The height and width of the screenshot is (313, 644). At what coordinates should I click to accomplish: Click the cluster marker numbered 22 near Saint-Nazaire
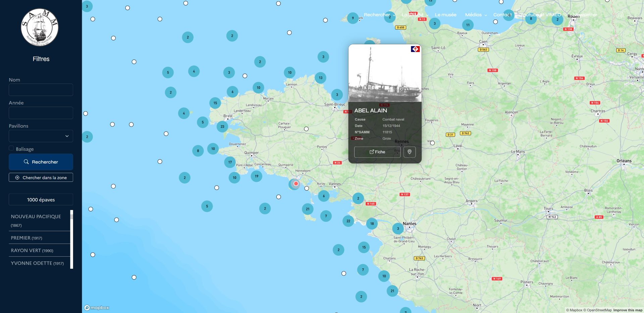[348, 221]
